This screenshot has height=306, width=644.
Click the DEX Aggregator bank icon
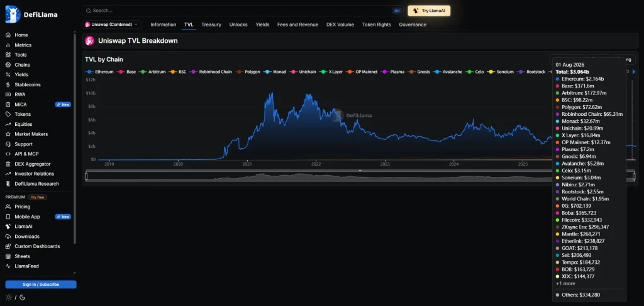pyautogui.click(x=8, y=164)
